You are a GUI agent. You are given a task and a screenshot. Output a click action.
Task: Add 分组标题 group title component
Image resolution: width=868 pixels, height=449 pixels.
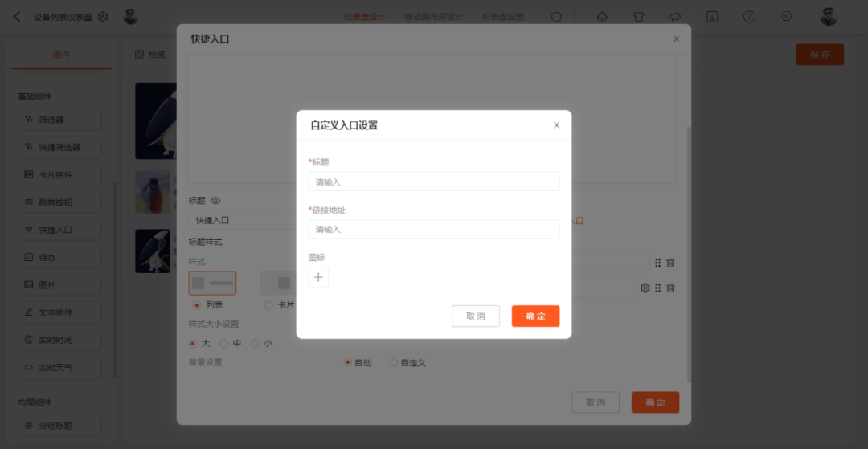59,426
